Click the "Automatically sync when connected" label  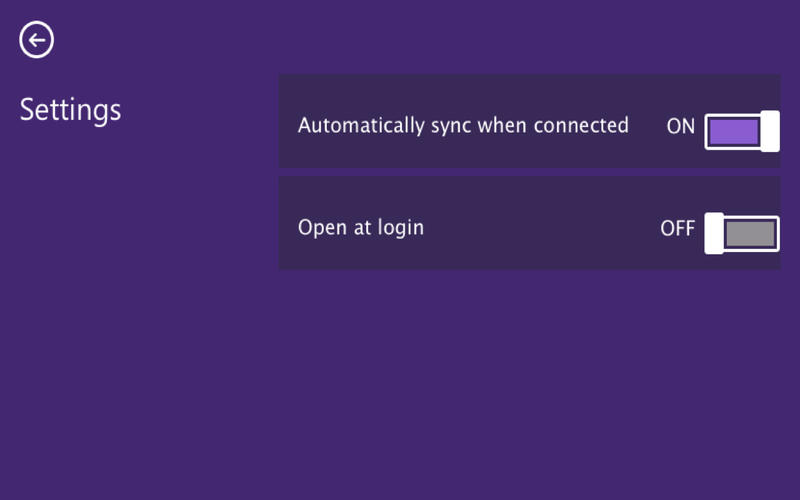point(463,126)
